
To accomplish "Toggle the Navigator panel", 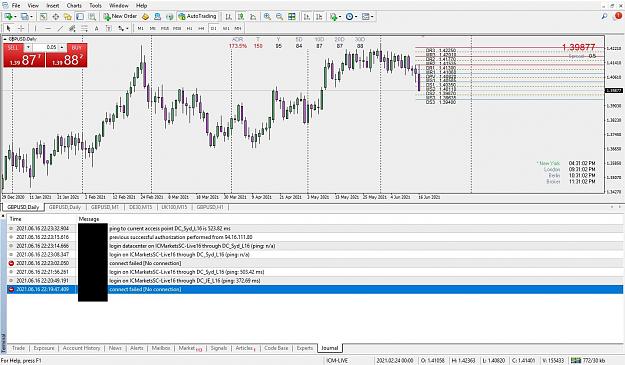I will tap(68, 17).
